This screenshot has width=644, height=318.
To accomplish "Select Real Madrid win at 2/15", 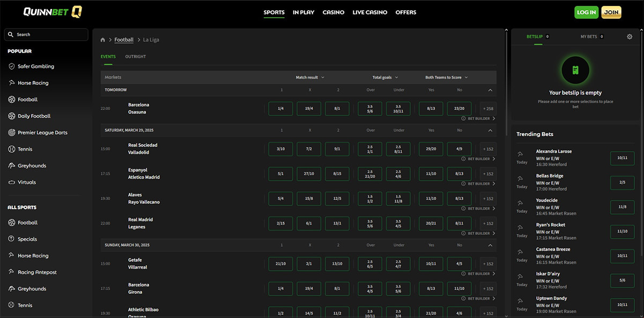I will 280,224.
